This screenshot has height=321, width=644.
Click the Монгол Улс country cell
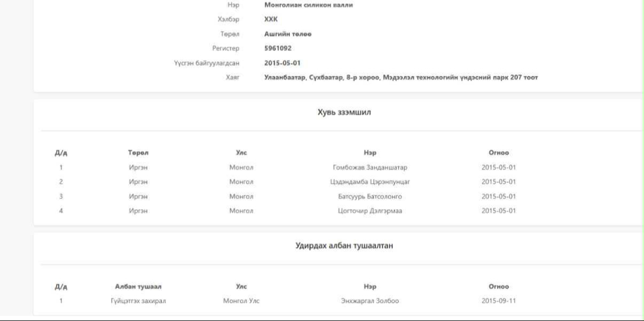tap(241, 301)
